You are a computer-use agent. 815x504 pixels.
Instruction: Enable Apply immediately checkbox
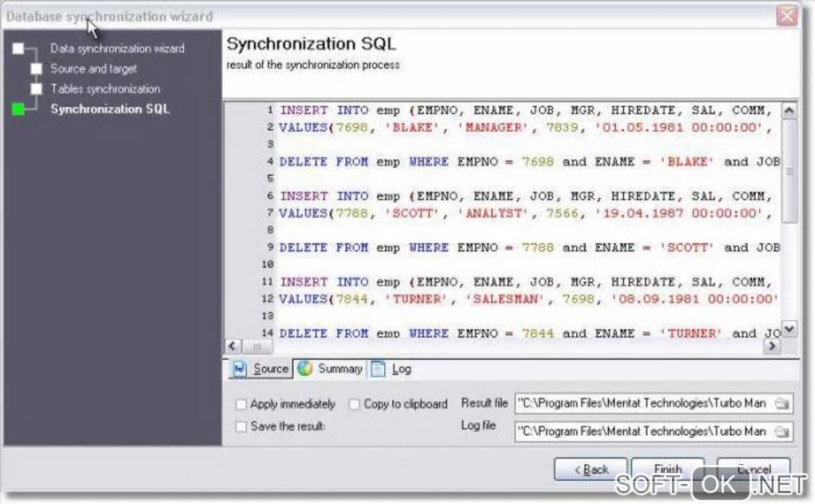pyautogui.click(x=241, y=404)
